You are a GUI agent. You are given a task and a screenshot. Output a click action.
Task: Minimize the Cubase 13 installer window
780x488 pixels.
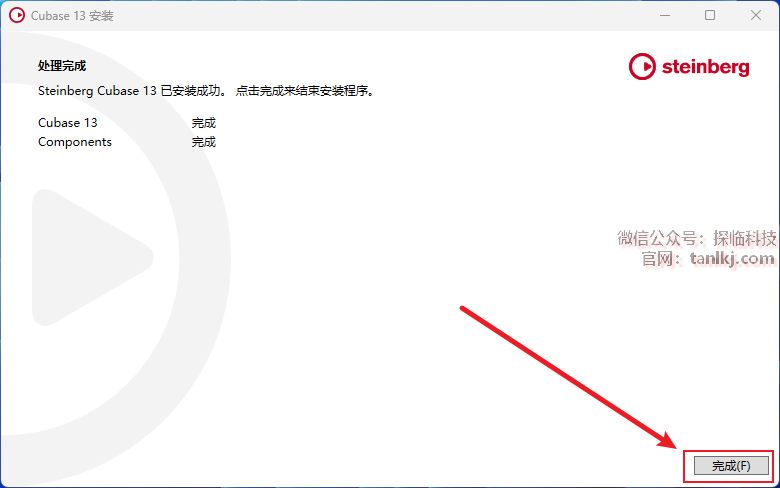(x=665, y=15)
